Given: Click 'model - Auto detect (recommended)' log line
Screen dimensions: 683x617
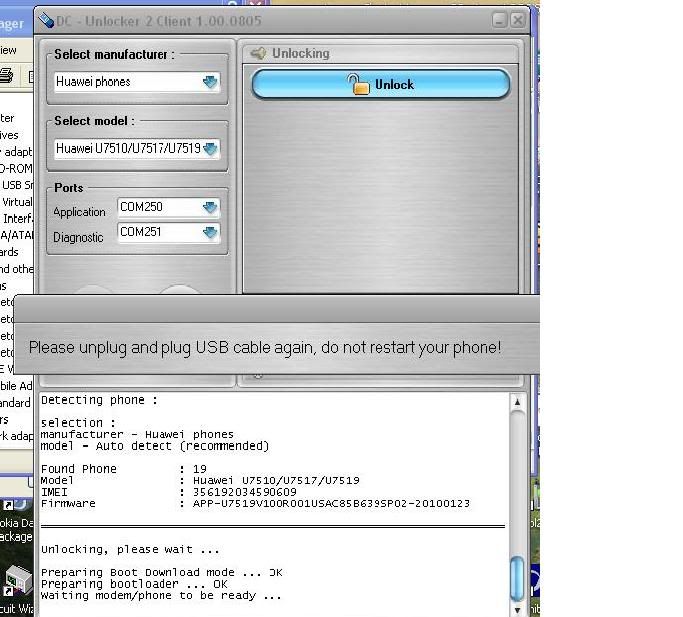Looking at the screenshot, I should tap(155, 446).
